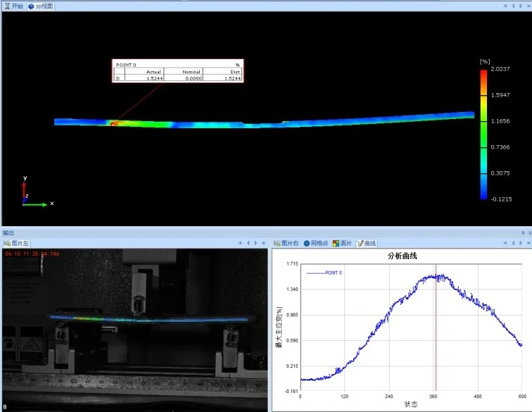Go to previous tab in 3D view panel
Image resolution: width=532 pixels, height=412 pixels.
[513, 6]
